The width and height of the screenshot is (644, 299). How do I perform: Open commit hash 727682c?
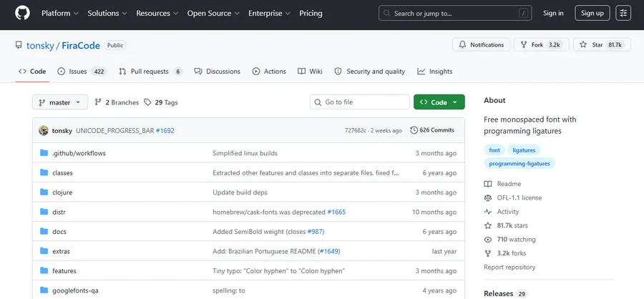coord(355,131)
